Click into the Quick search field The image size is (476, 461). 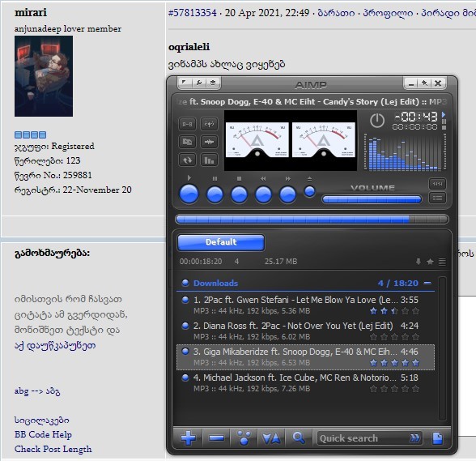(x=363, y=438)
